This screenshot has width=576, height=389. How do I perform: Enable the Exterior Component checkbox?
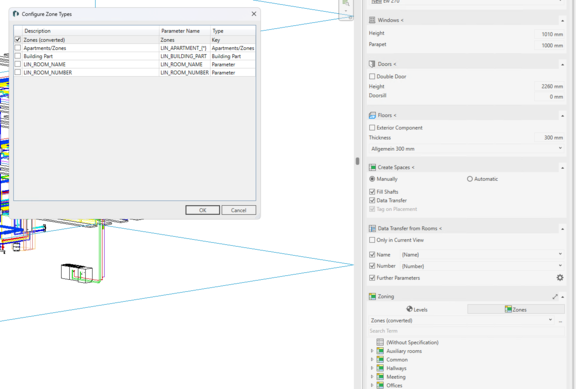coord(372,127)
